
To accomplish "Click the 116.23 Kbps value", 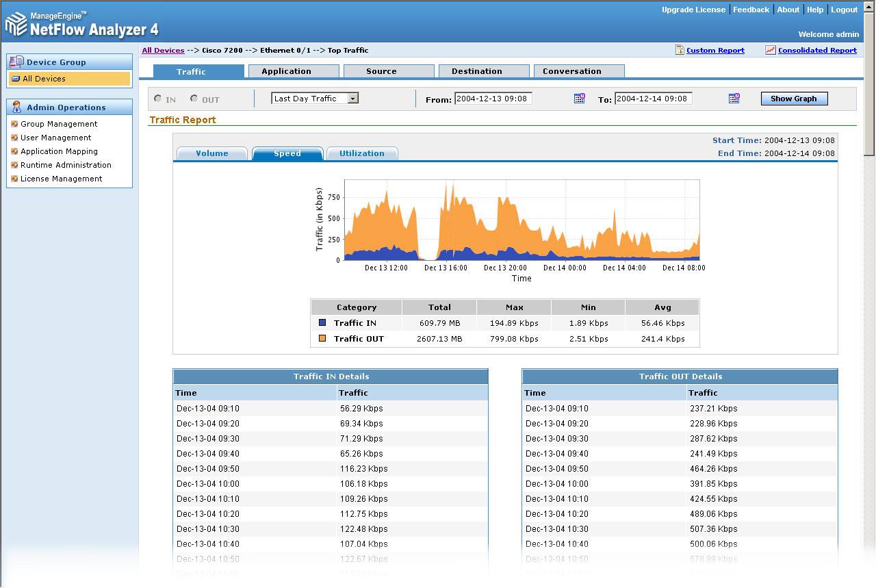I will click(x=363, y=469).
